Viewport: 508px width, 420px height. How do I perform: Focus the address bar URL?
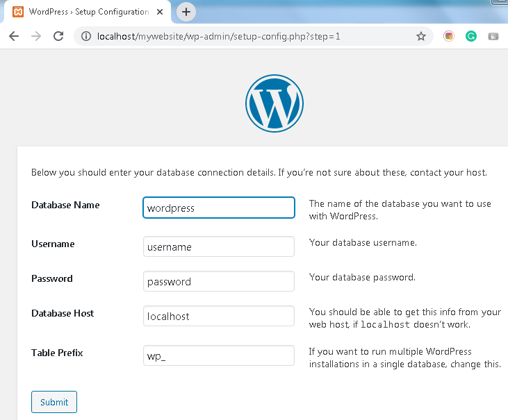pos(219,36)
